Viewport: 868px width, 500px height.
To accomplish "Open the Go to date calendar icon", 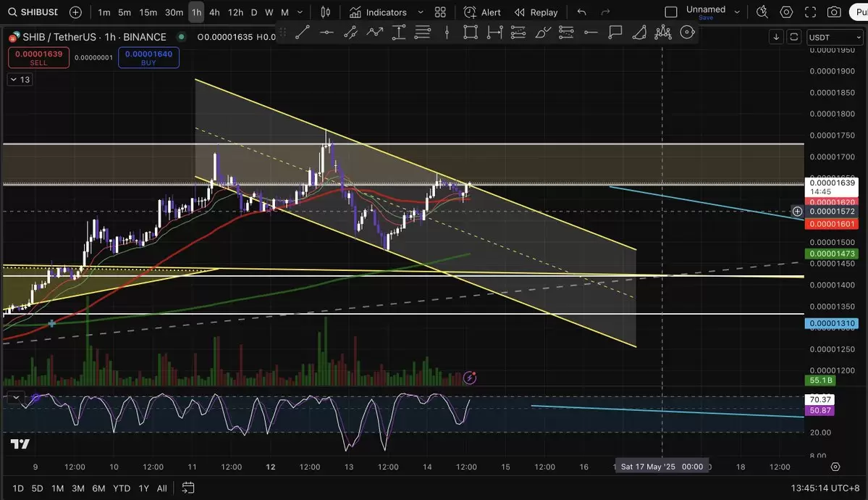I will (188, 488).
